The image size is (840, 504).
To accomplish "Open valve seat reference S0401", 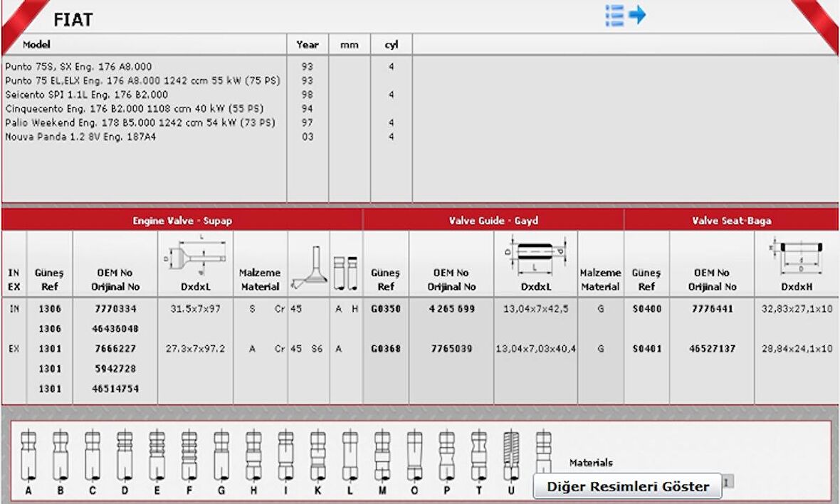I will (x=646, y=350).
